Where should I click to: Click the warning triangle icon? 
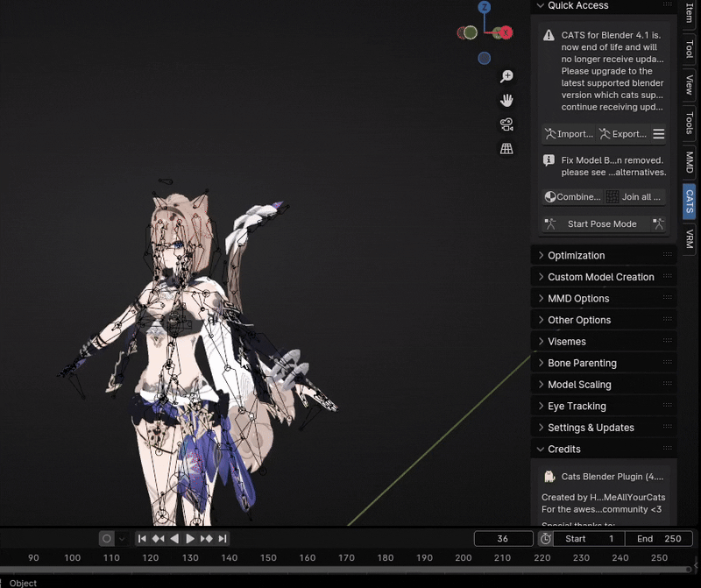coord(549,35)
